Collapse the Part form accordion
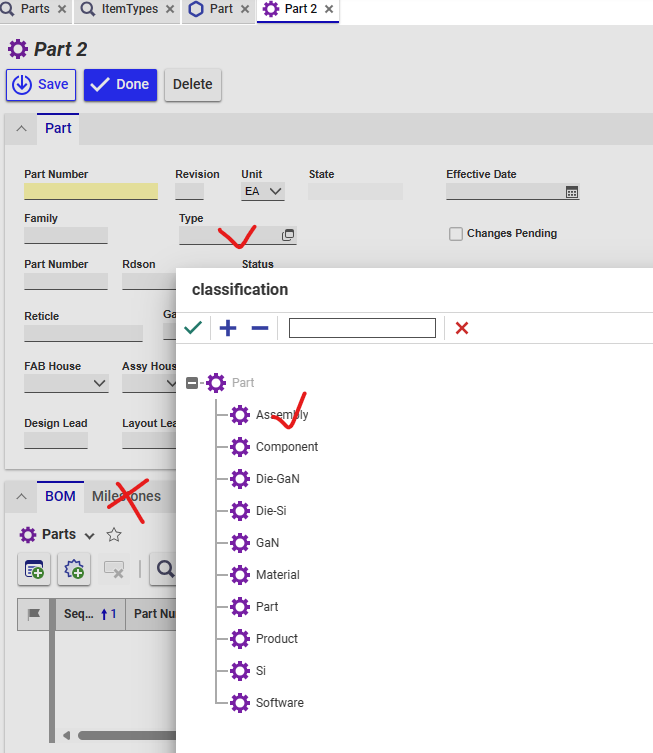653x753 pixels. tap(21, 128)
